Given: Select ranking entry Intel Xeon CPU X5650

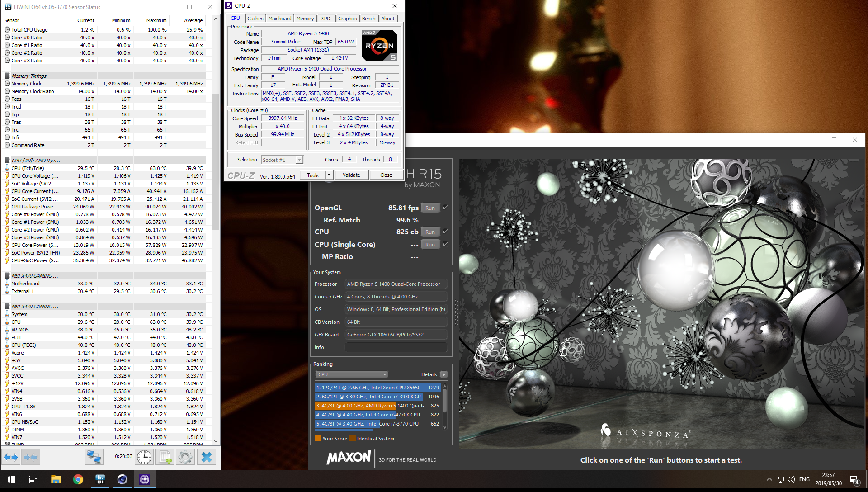Looking at the screenshot, I should pyautogui.click(x=378, y=388).
